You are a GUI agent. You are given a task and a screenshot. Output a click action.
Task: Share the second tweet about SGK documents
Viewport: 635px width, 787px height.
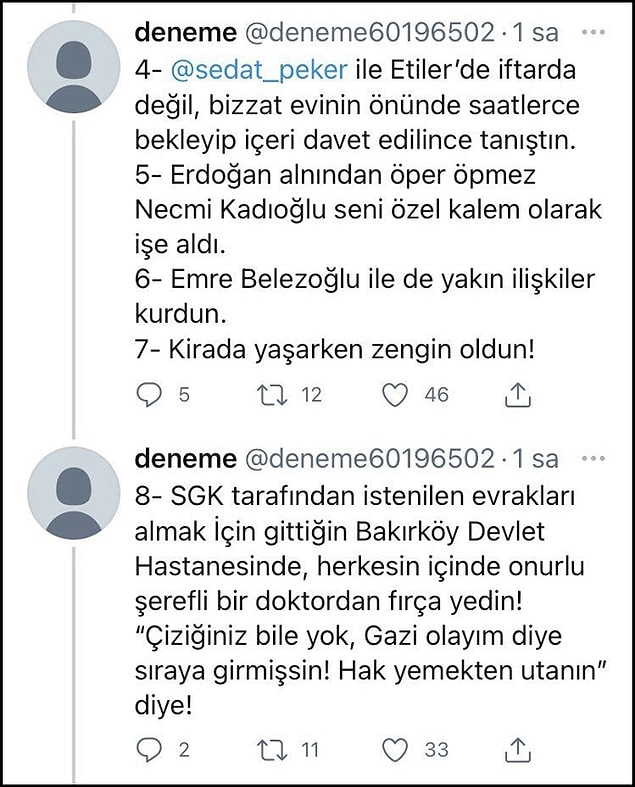click(518, 749)
